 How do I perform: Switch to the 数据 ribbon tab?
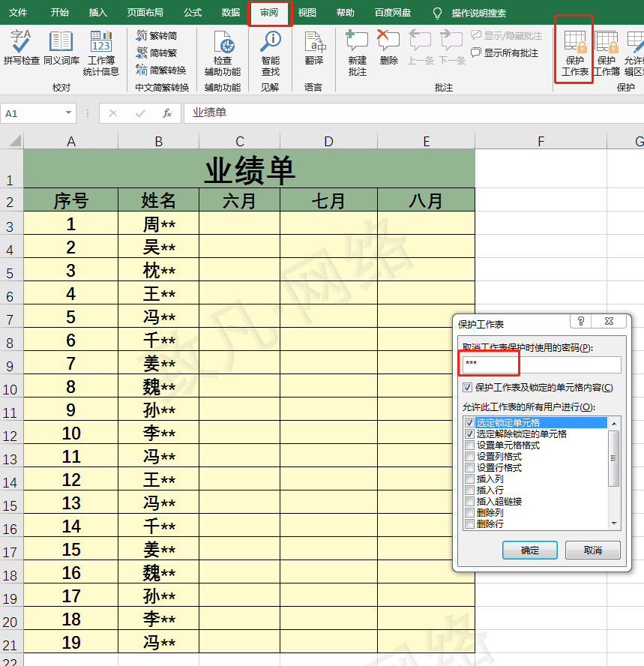[x=231, y=13]
